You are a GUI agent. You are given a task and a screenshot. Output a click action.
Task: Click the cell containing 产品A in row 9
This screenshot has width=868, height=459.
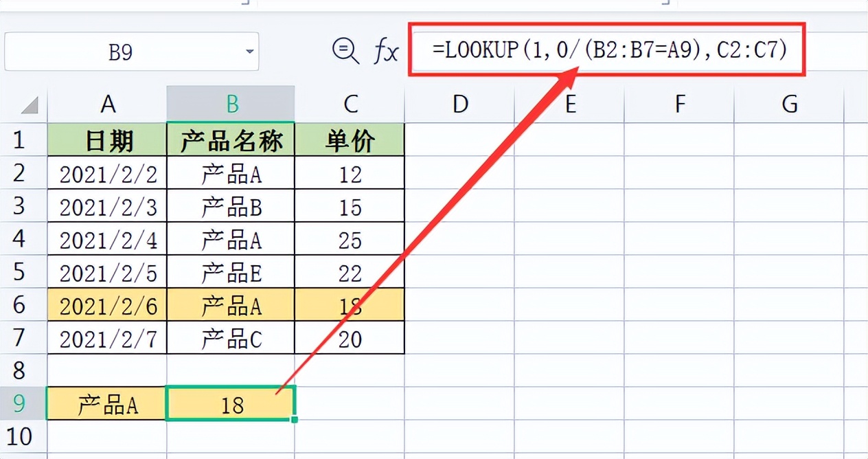coord(107,404)
